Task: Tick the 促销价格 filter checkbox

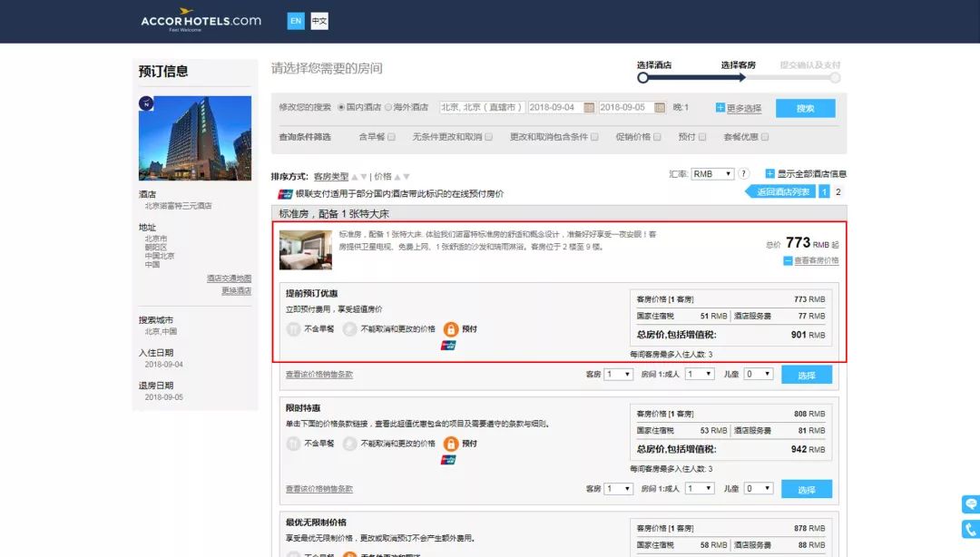Action: coord(656,137)
